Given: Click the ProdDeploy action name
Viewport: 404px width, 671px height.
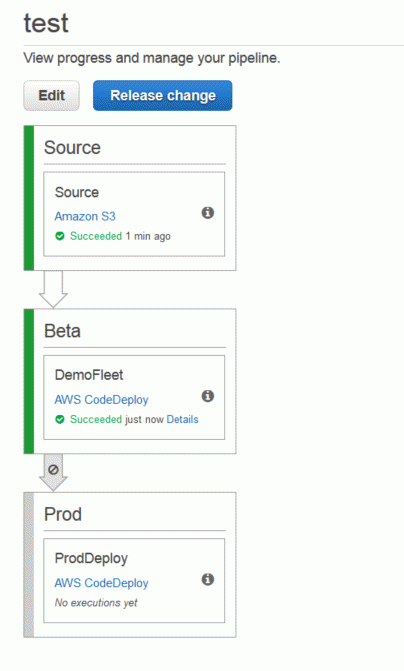Looking at the screenshot, I should pyautogui.click(x=91, y=558).
